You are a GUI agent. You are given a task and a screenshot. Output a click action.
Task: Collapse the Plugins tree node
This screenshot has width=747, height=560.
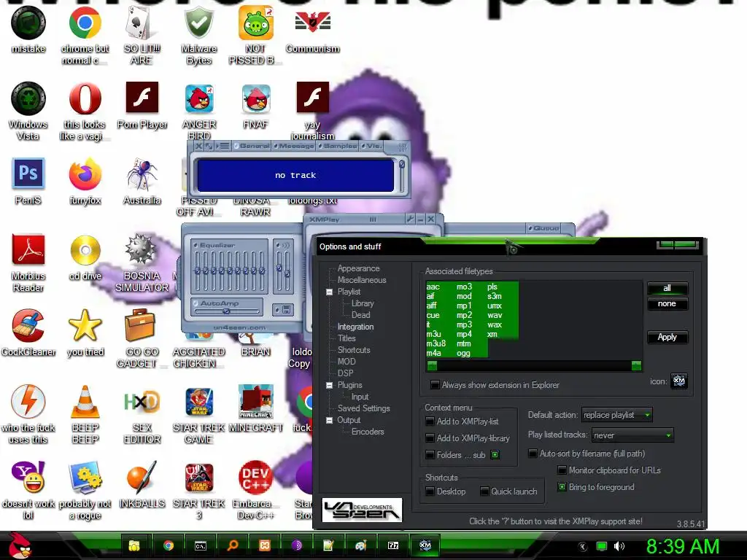329,385
